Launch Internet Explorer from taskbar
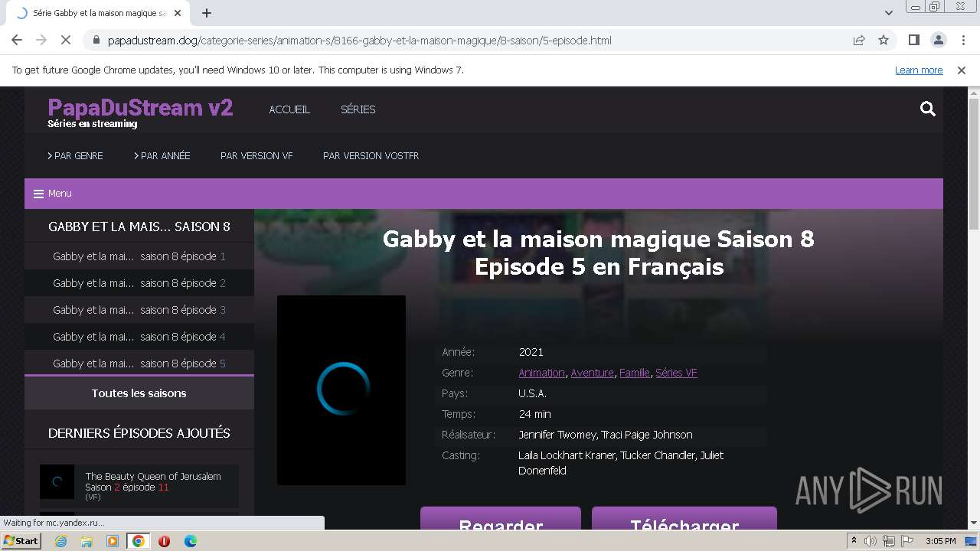 (60, 541)
